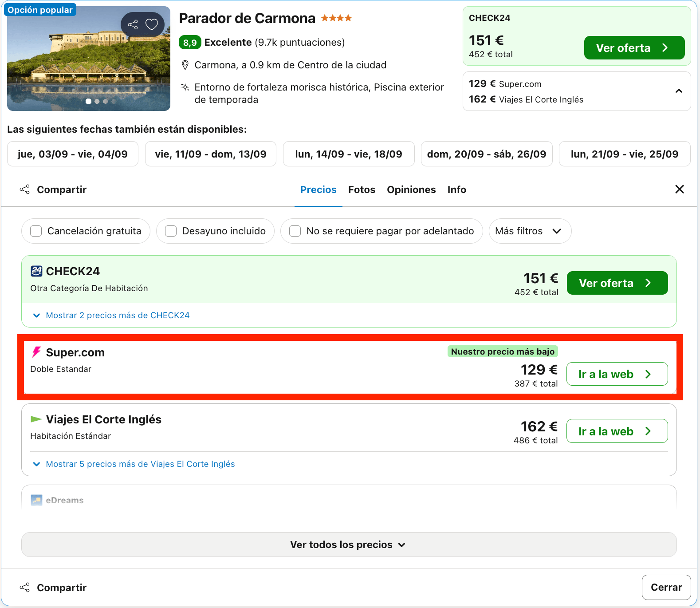Click share icon beside bottom Compartir
Screen dimensions: 700x608
click(x=25, y=588)
